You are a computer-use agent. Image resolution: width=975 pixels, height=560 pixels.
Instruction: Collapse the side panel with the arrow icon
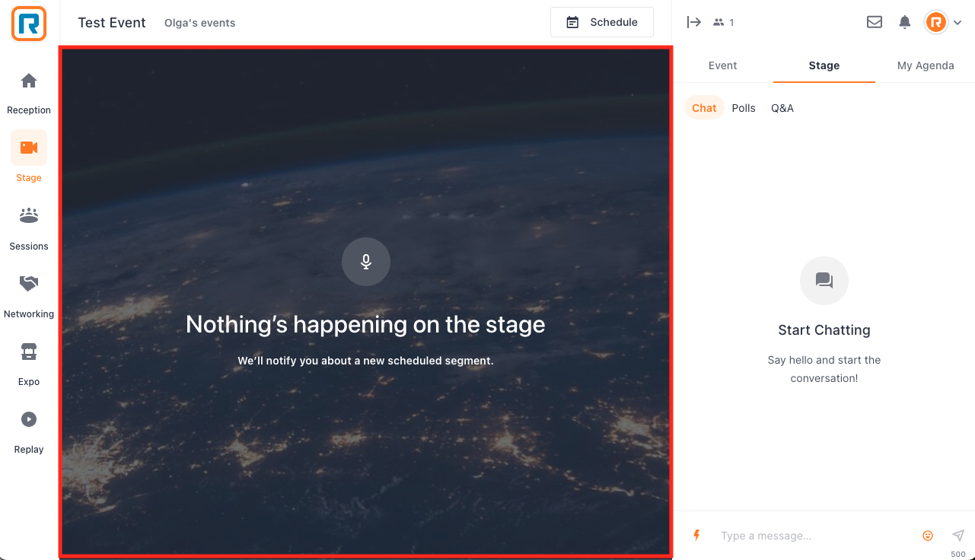pos(693,22)
